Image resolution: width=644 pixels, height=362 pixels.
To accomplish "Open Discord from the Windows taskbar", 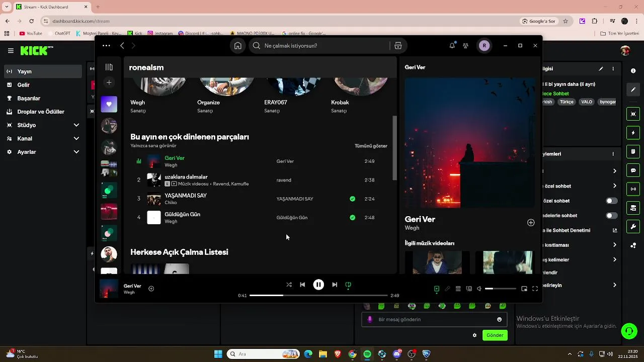I will click(397, 354).
